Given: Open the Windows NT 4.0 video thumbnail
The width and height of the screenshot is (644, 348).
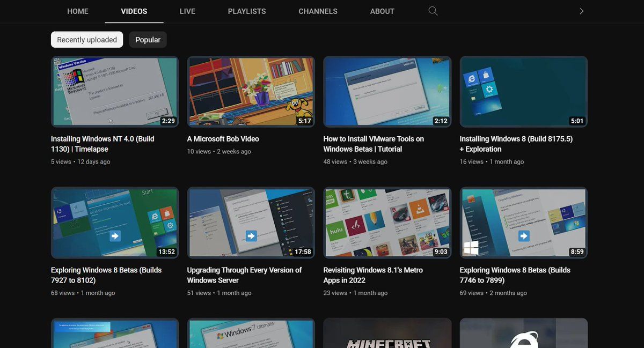Looking at the screenshot, I should [x=114, y=91].
